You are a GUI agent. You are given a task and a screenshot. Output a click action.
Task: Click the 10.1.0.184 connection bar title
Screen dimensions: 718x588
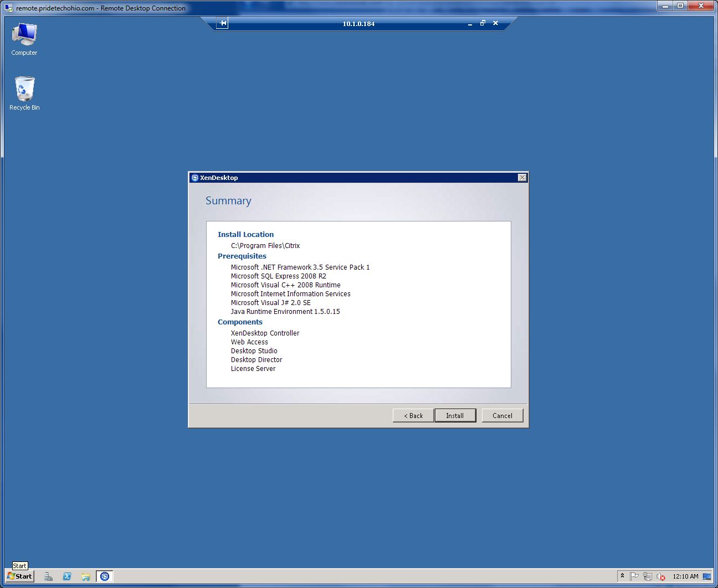point(358,24)
